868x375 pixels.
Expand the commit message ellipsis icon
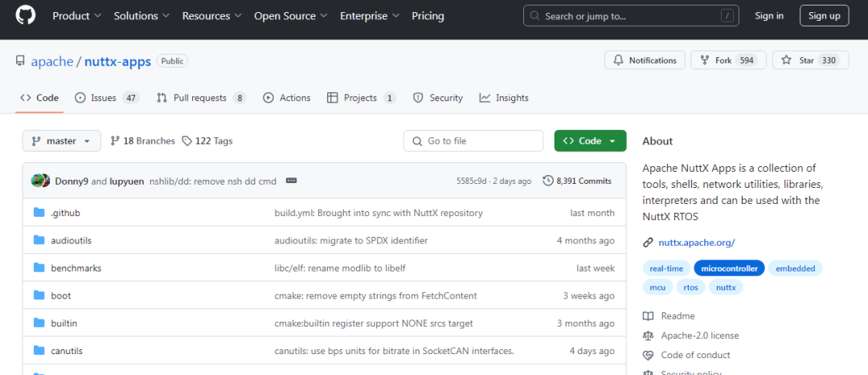(x=291, y=181)
